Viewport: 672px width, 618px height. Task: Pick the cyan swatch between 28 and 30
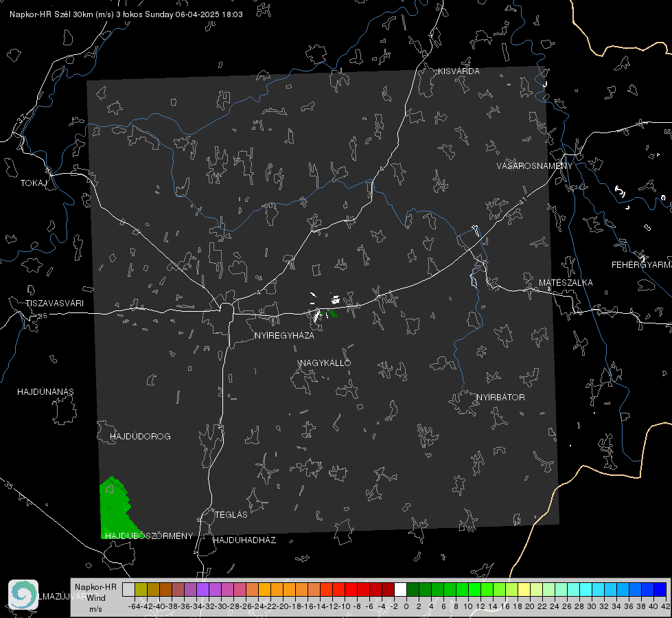(586, 589)
